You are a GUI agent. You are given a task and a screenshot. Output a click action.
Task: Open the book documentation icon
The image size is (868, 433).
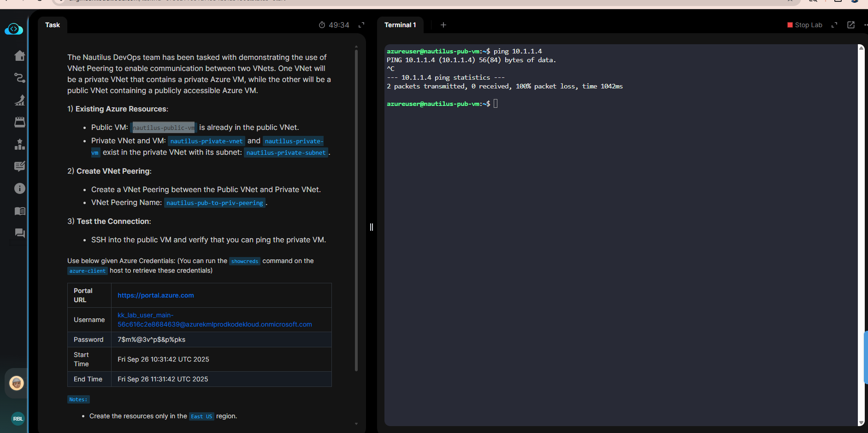[x=19, y=211]
